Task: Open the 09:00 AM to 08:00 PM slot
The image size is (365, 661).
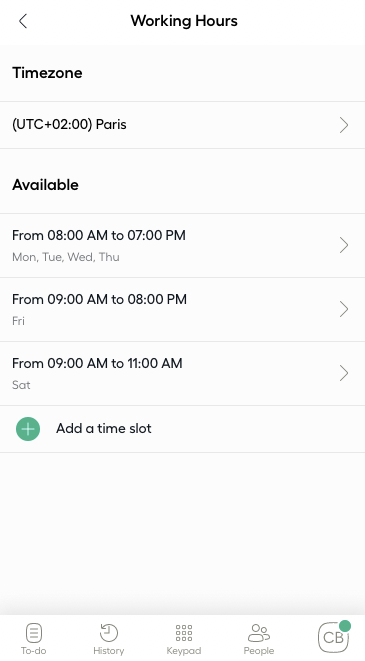Action: point(182,309)
